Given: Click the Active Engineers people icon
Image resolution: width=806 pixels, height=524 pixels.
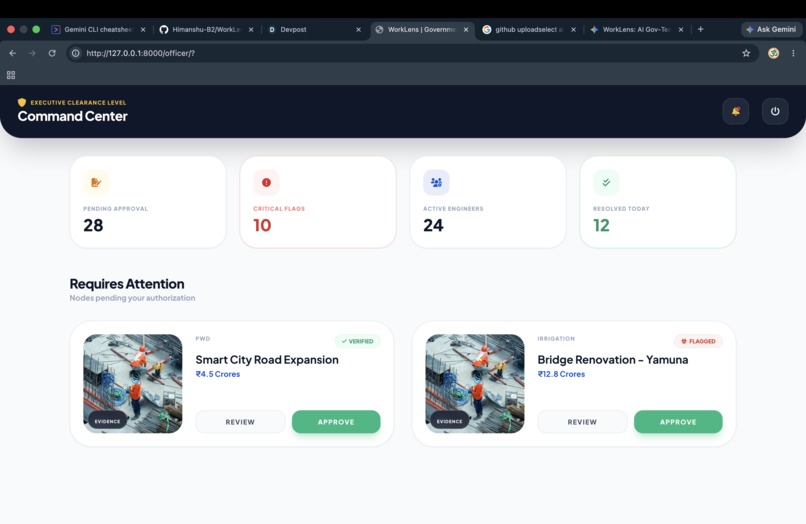Looking at the screenshot, I should click(436, 182).
